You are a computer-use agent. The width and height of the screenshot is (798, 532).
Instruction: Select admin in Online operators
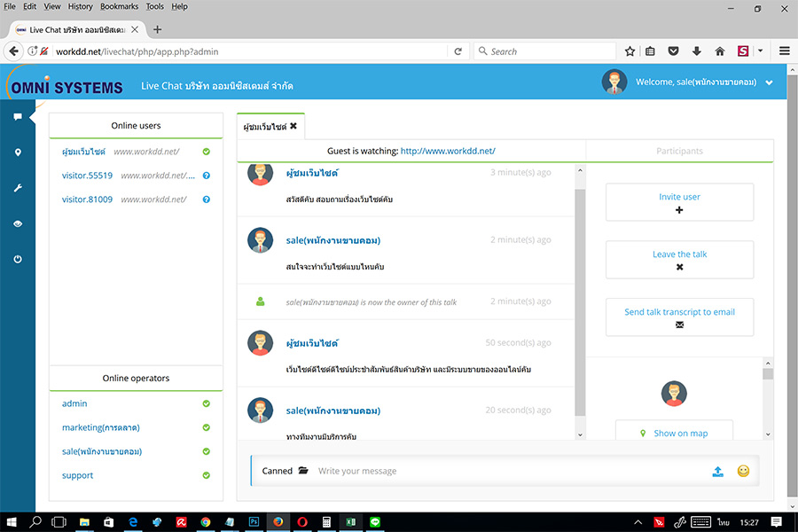coord(74,403)
